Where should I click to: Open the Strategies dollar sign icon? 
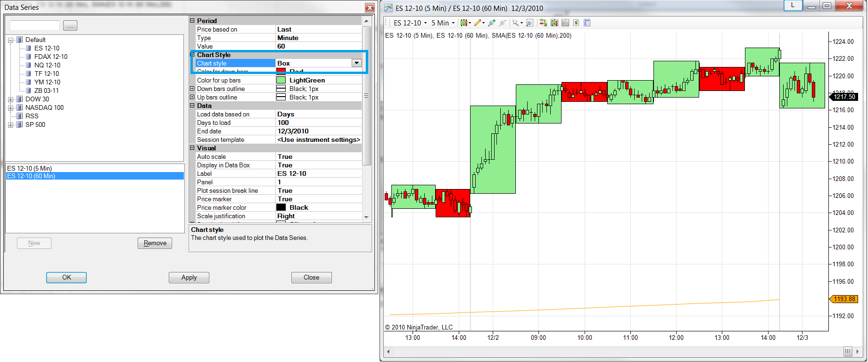576,23
